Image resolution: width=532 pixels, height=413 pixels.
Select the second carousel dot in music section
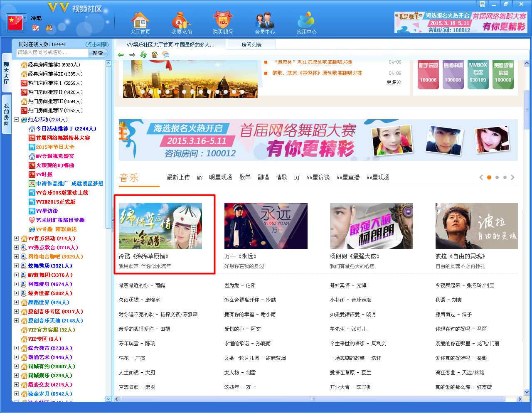(x=497, y=177)
